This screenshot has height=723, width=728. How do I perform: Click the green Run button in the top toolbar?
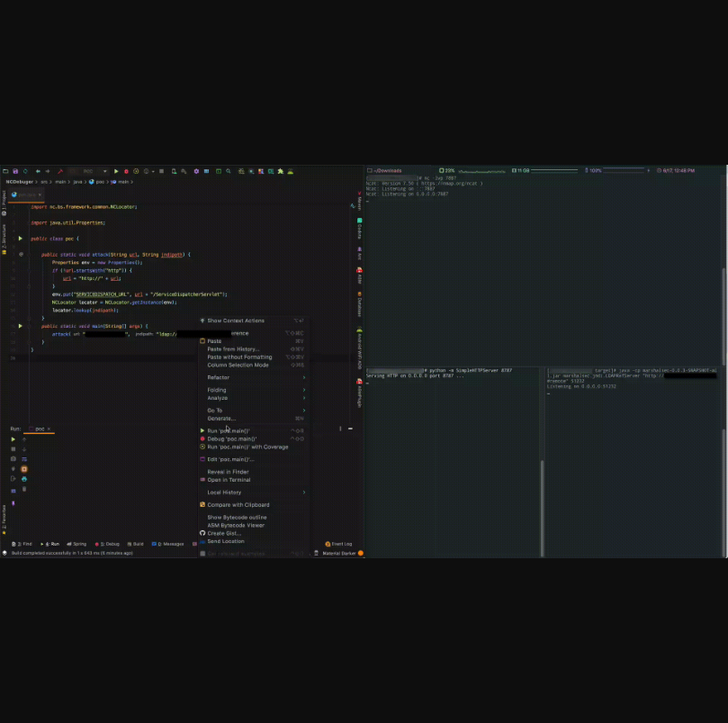[x=116, y=171]
